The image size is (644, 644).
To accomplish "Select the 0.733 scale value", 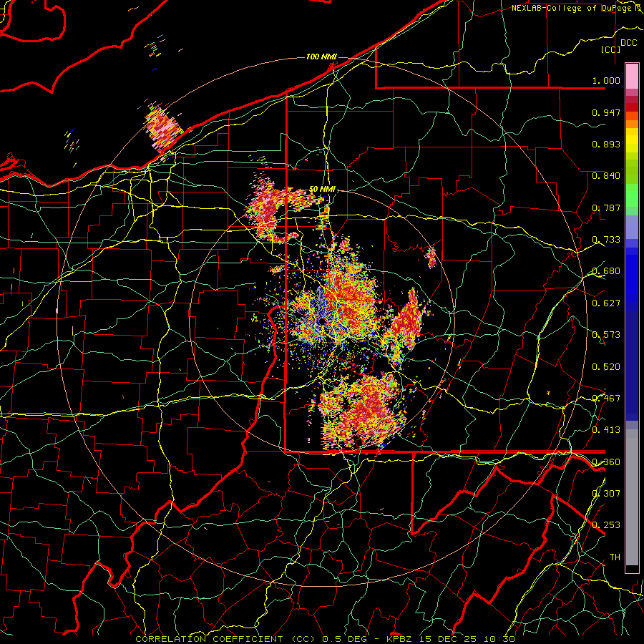I will 606,240.
